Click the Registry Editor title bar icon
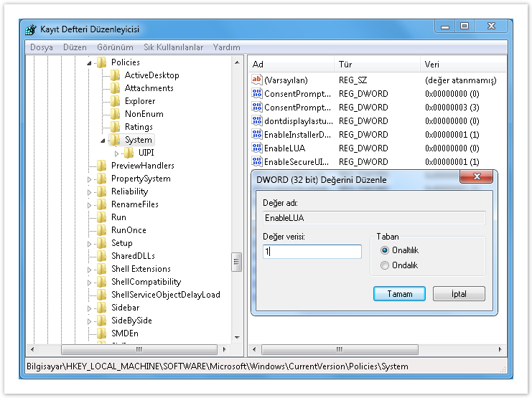The height and width of the screenshot is (398, 532). point(30,29)
